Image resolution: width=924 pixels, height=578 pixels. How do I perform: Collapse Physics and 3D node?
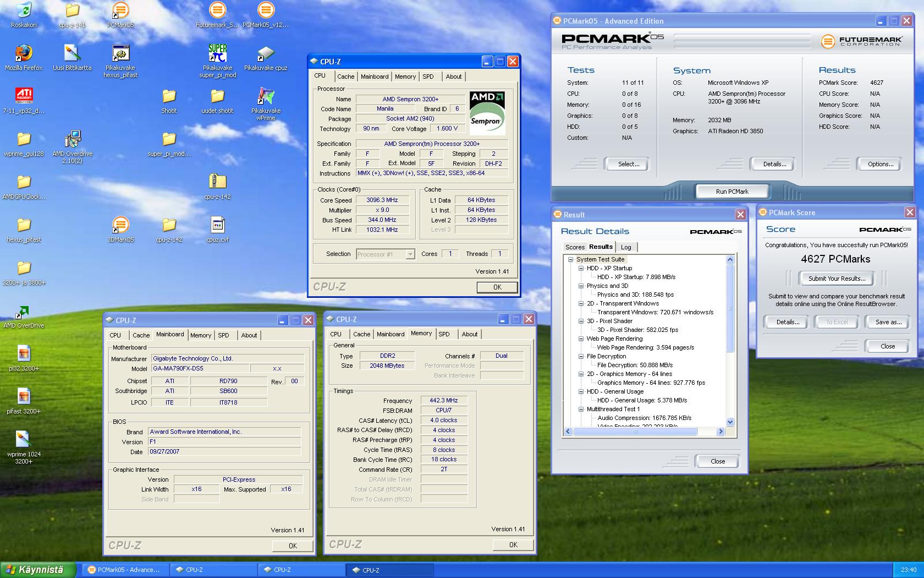(x=581, y=286)
